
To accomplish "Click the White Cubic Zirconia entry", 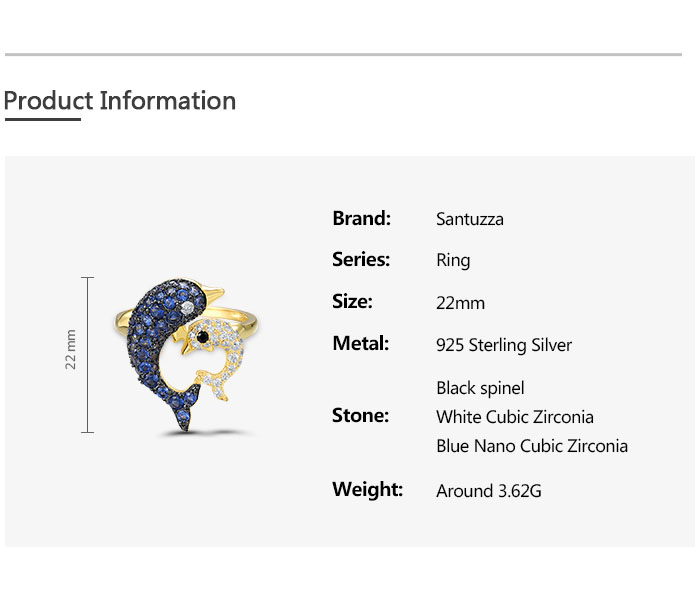I will pyautogui.click(x=515, y=417).
